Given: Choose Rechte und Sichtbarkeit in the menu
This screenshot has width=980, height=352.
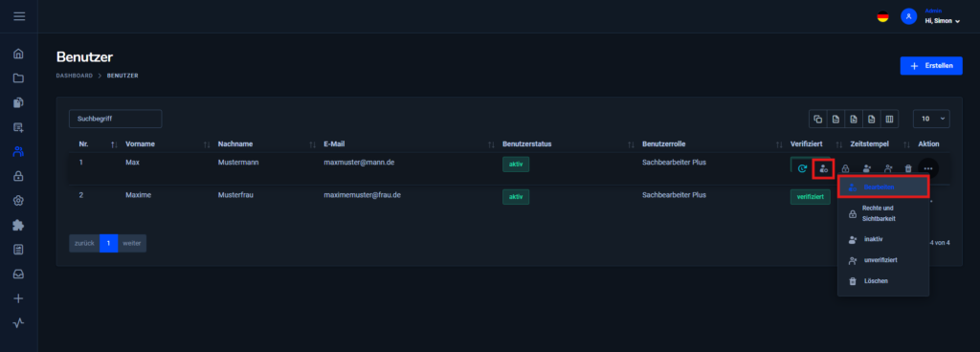Looking at the screenshot, I should pos(883,213).
